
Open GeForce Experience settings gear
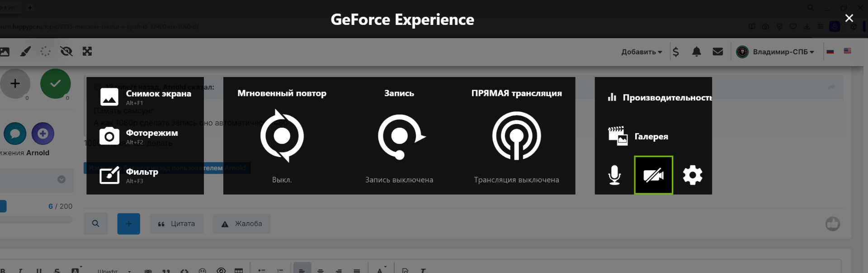tap(692, 175)
